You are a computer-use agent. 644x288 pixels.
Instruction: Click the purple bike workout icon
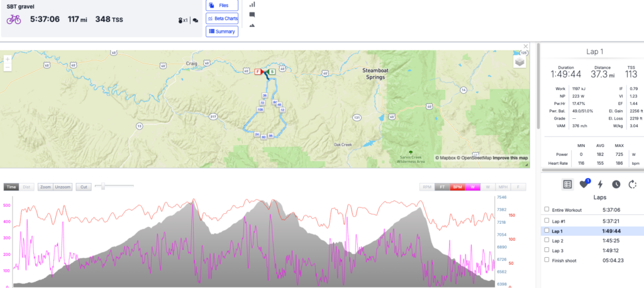pyautogui.click(x=14, y=19)
